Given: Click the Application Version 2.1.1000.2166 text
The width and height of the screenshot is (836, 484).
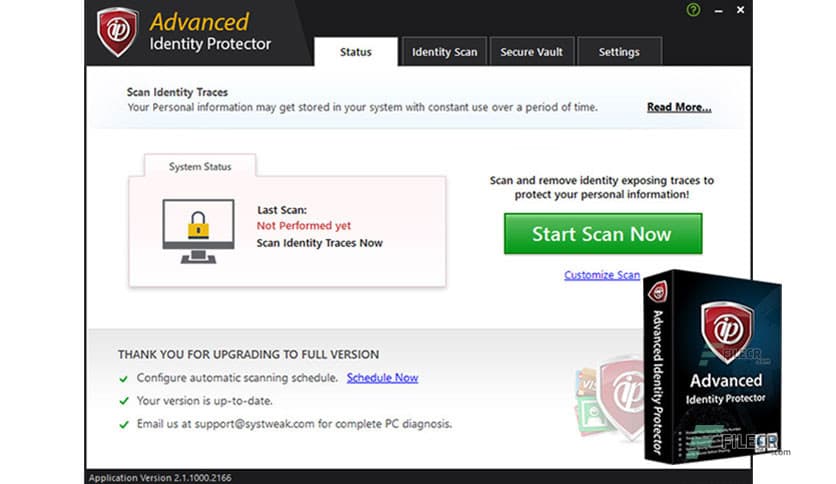Looking at the screenshot, I should tap(160, 478).
